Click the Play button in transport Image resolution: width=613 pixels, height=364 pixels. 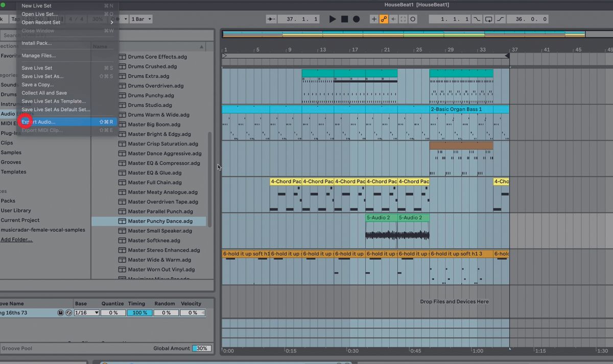click(333, 19)
